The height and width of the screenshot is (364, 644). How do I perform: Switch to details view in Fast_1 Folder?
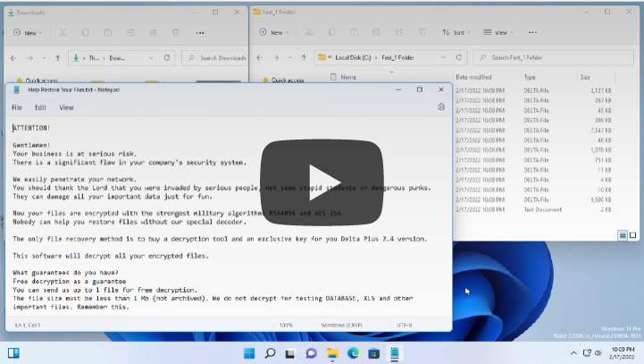point(623,235)
